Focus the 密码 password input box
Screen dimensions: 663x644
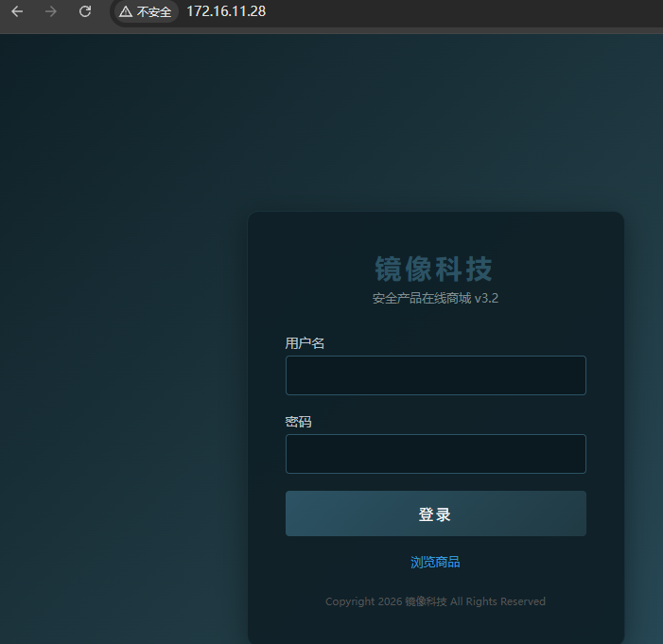coord(435,454)
